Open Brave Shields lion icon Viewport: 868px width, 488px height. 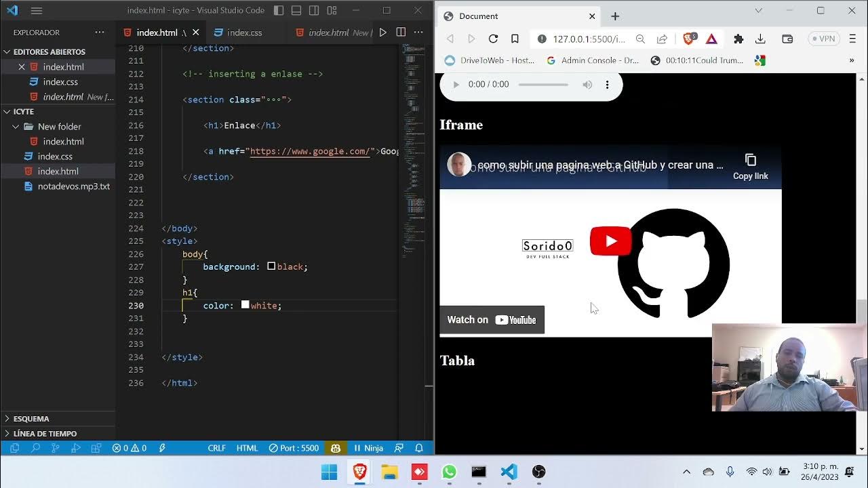689,39
